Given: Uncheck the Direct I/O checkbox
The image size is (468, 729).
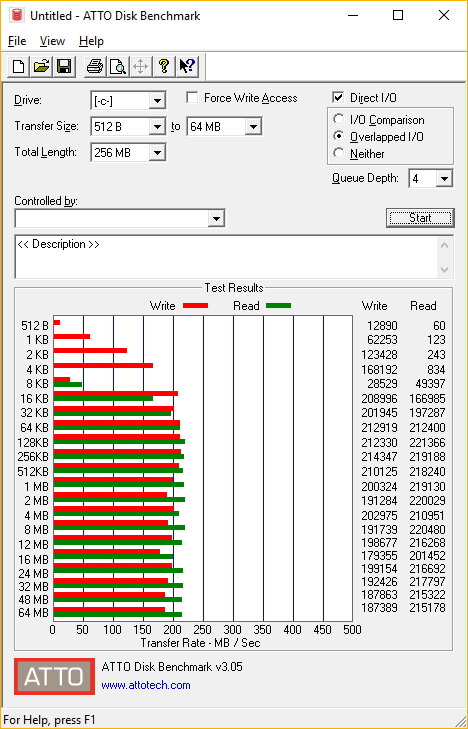Looking at the screenshot, I should [338, 98].
